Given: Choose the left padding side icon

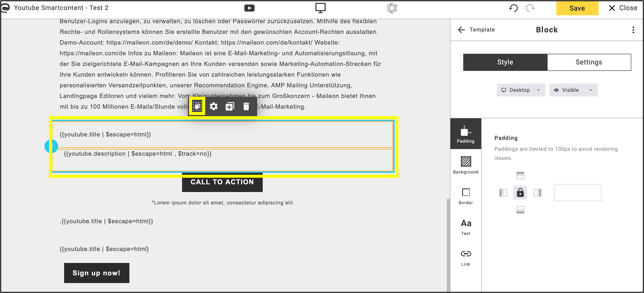Looking at the screenshot, I should (x=503, y=193).
